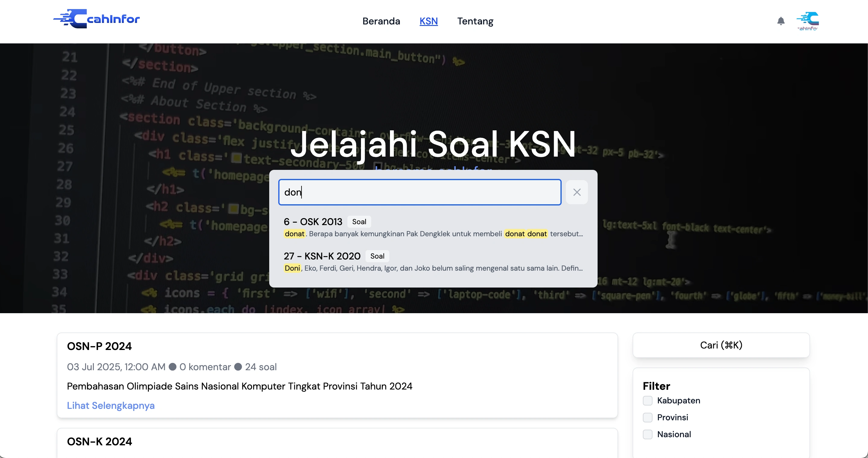Open the "27 - KSN-K 2020" search result
This screenshot has height=458, width=868.
[x=322, y=256]
